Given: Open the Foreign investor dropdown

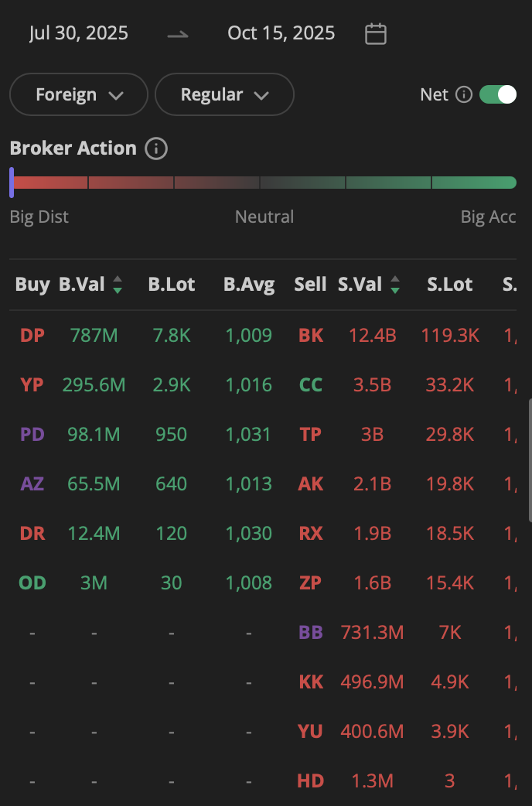Looking at the screenshot, I should pyautogui.click(x=79, y=94).
